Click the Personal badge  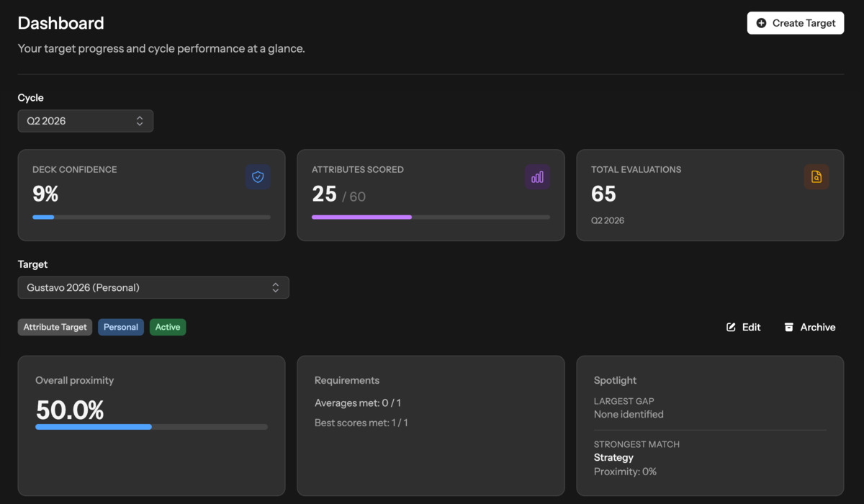pyautogui.click(x=121, y=327)
